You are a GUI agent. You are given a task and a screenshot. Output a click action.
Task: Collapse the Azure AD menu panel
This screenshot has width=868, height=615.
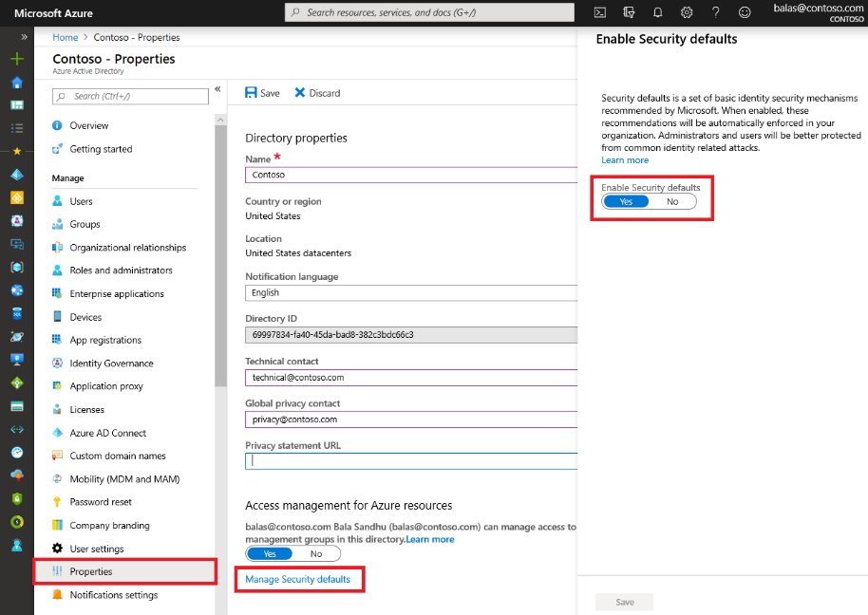click(217, 89)
